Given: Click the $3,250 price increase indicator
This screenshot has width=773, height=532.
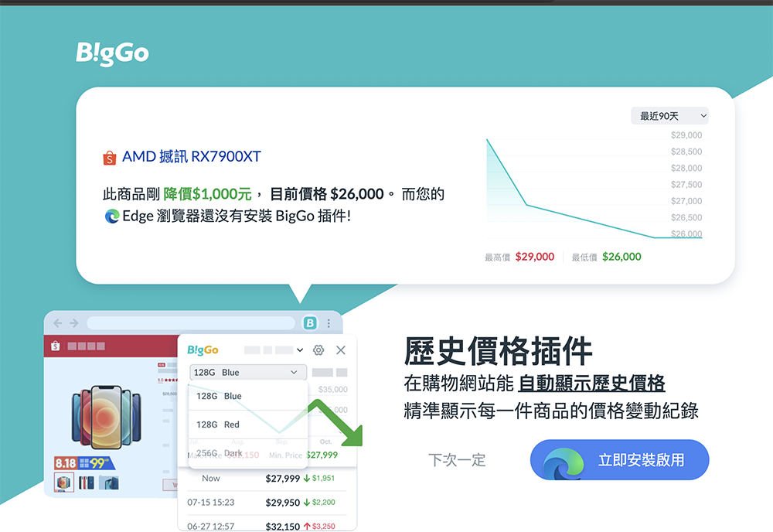Looking at the screenshot, I should 319,526.
